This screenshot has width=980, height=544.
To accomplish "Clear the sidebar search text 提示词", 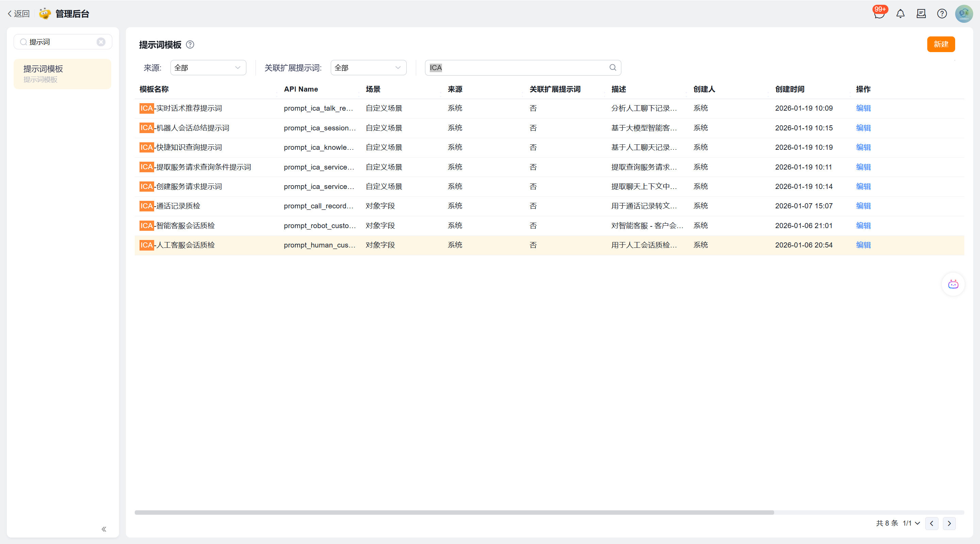I will [101, 42].
